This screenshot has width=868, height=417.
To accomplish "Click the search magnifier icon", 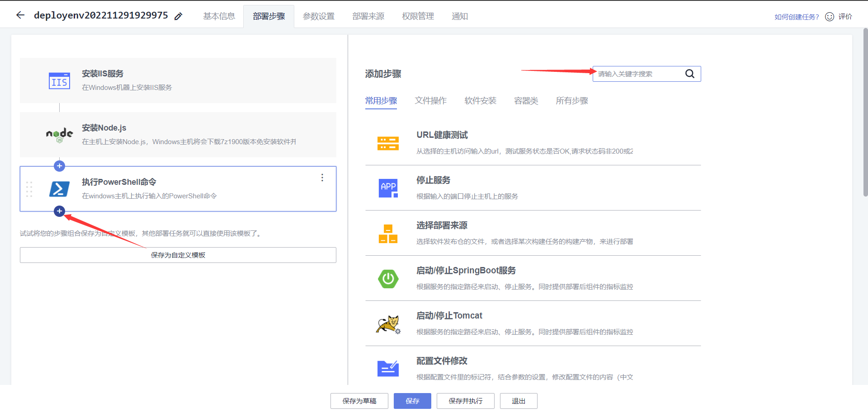I will point(689,74).
